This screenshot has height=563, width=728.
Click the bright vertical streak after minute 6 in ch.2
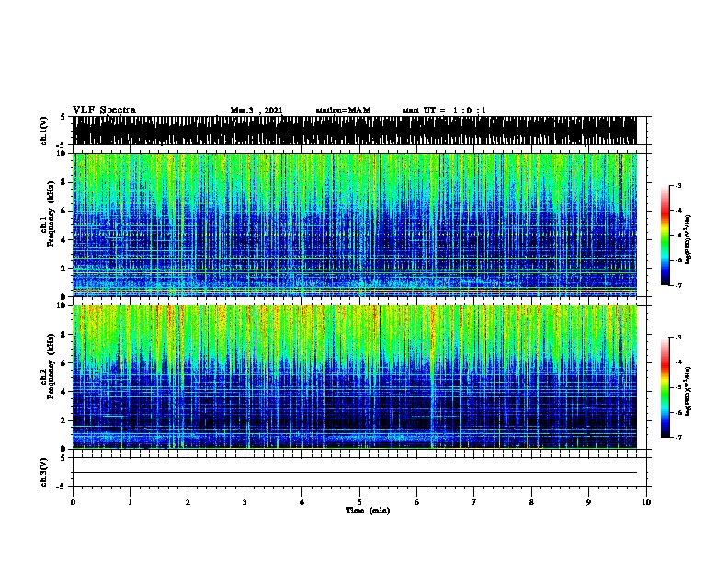click(432, 377)
